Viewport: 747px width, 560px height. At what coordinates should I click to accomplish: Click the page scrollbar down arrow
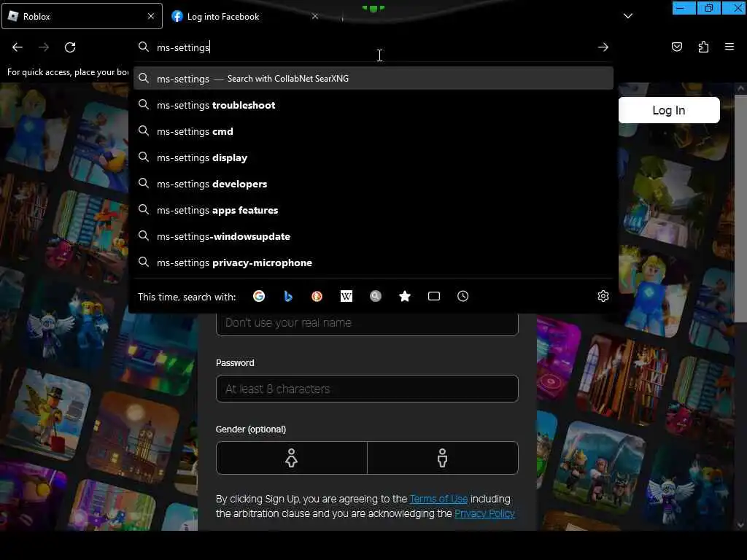tap(740, 525)
